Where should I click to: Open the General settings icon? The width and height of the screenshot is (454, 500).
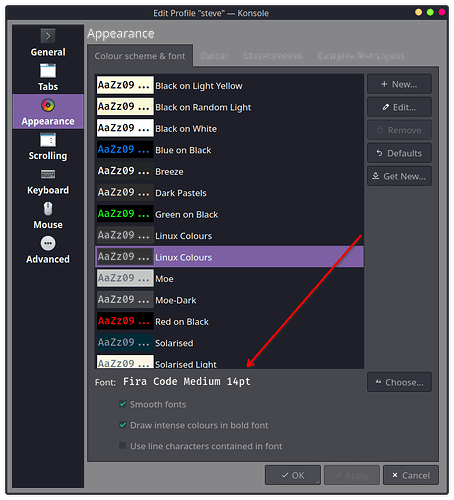[48, 36]
